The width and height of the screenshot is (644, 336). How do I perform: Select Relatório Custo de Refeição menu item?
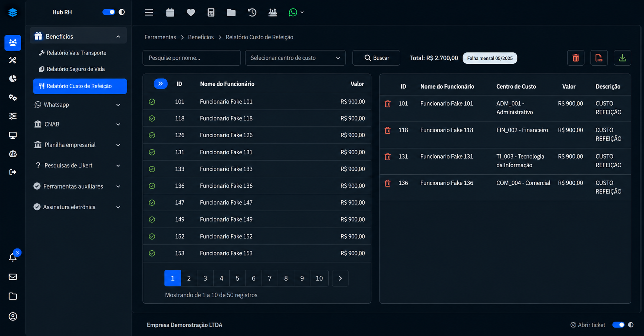click(x=80, y=86)
